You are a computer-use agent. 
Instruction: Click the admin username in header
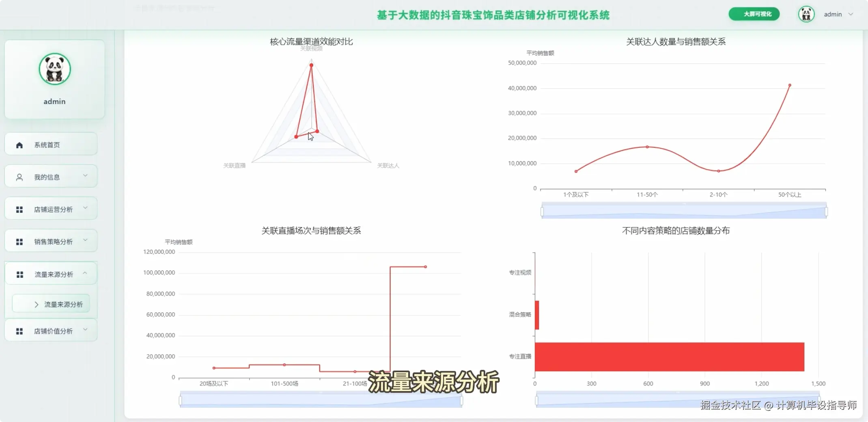pyautogui.click(x=833, y=14)
